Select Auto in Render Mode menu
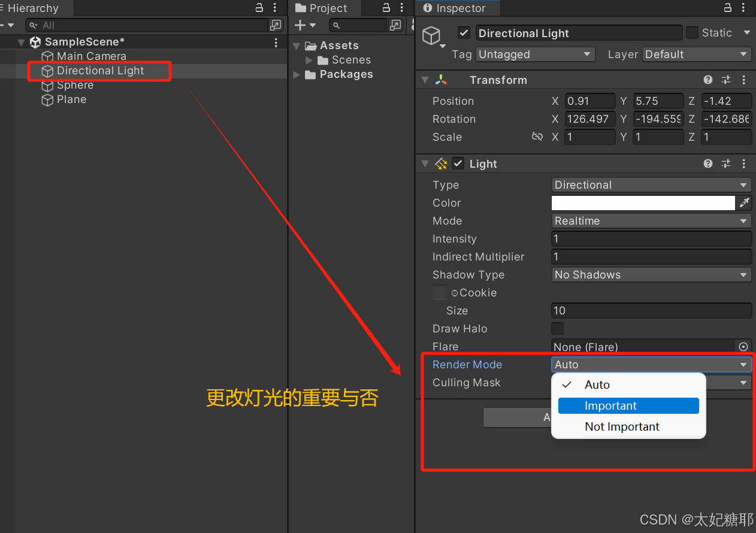This screenshot has width=756, height=533. click(x=628, y=385)
